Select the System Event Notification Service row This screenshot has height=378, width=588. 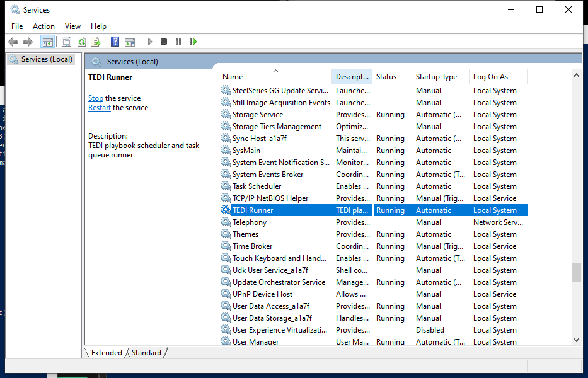[374, 163]
